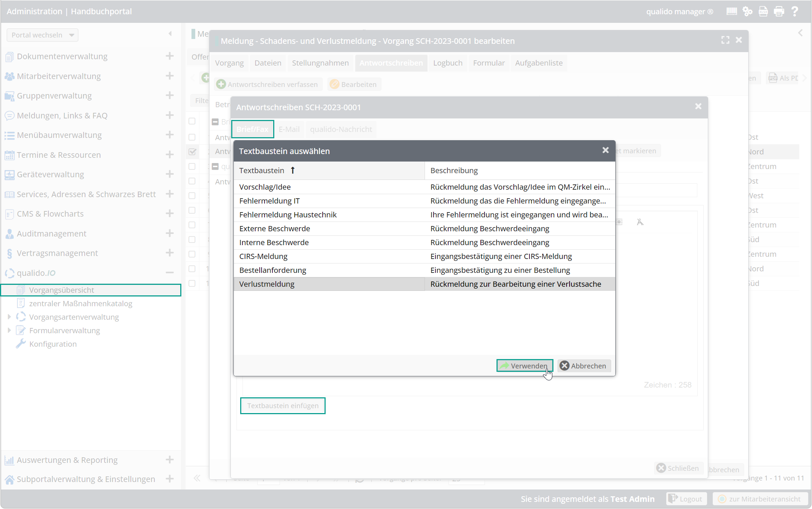This screenshot has width=812, height=509.
Task: Click the Bearbeiten button
Action: click(354, 84)
